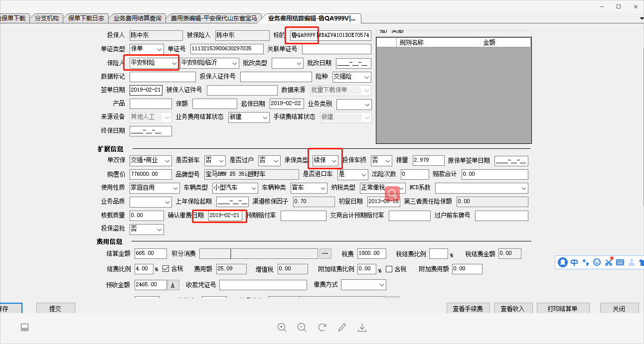Image resolution: width=644 pixels, height=344 pixels.
Task: Switch to 分支机构 tab
Action: [47, 18]
